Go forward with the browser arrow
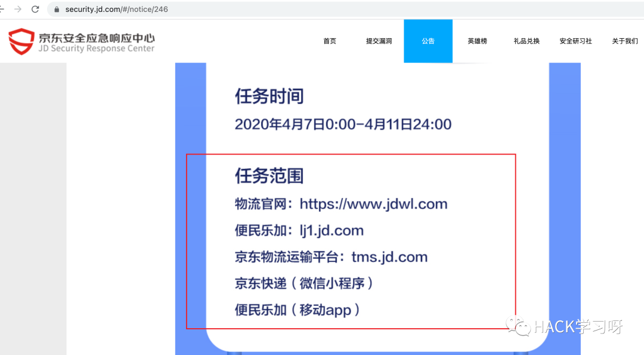644x355 pixels. (18, 9)
